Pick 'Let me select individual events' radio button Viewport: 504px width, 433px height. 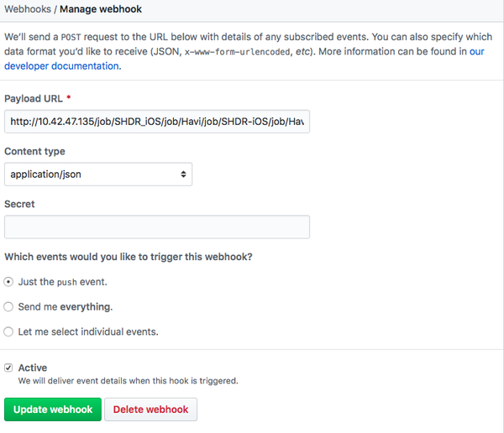[x=9, y=331]
